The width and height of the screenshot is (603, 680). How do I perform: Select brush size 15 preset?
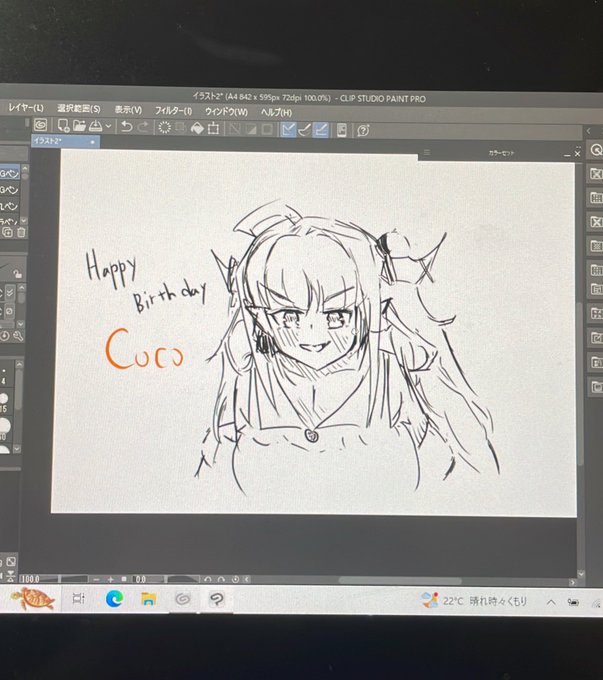tap(4, 402)
